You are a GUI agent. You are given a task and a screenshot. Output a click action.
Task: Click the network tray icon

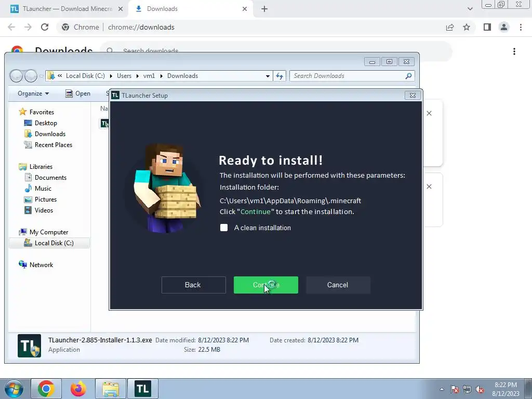click(467, 389)
